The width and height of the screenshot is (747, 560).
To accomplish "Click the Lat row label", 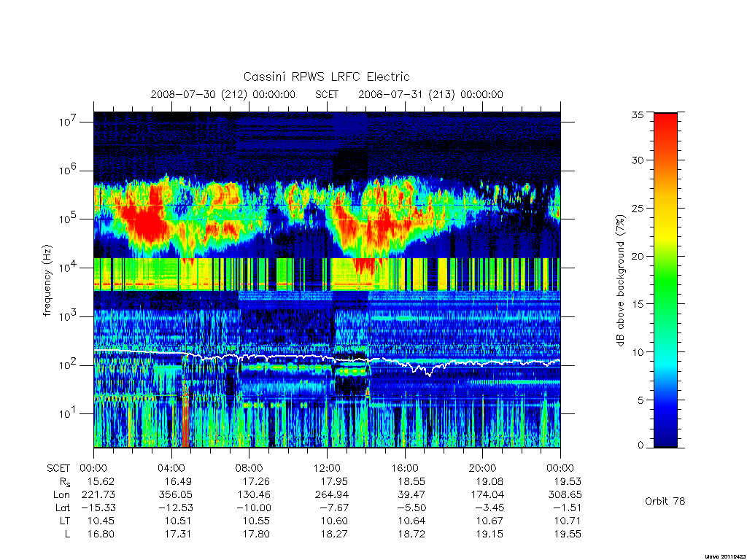I will (x=63, y=508).
